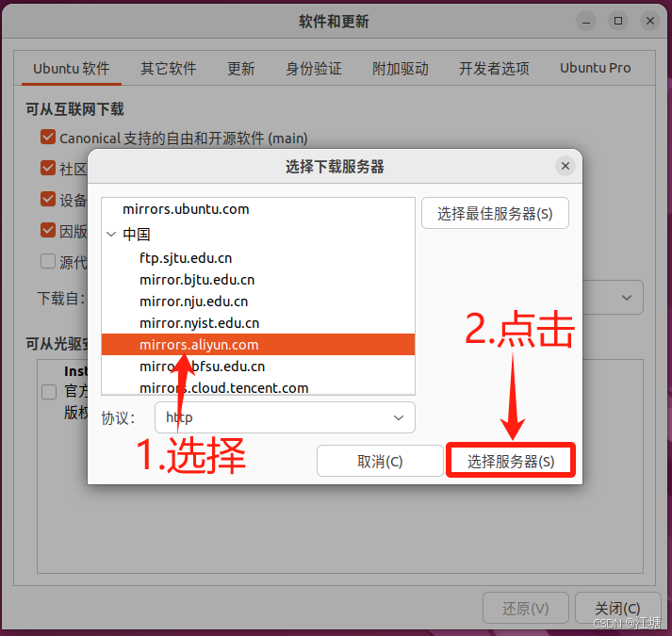Screen dimensions: 672x636
Task: Minimize the 软件和更新 window
Action: [586, 21]
